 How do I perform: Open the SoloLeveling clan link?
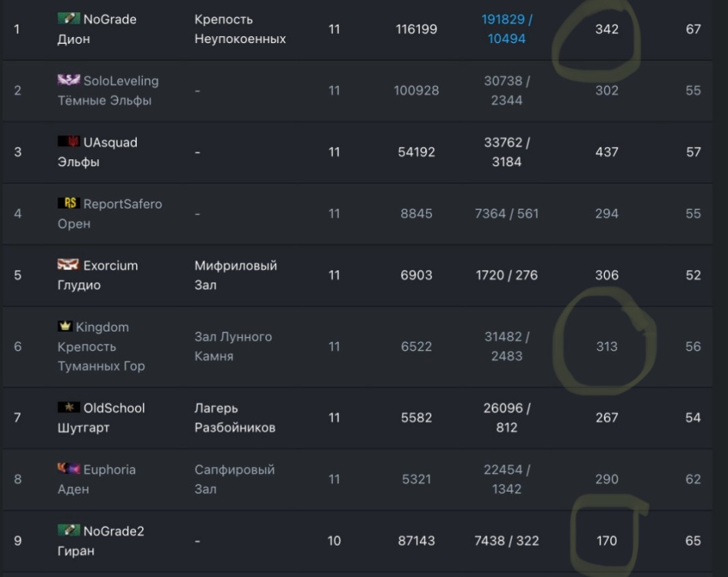point(121,81)
